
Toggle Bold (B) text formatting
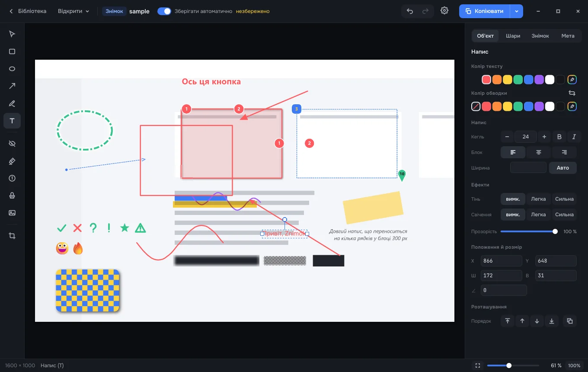[x=559, y=137]
